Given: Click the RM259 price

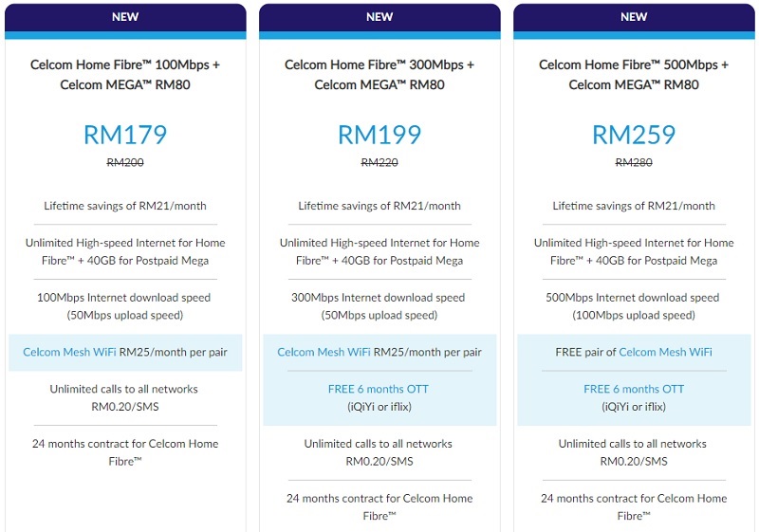Looking at the screenshot, I should point(634,135).
